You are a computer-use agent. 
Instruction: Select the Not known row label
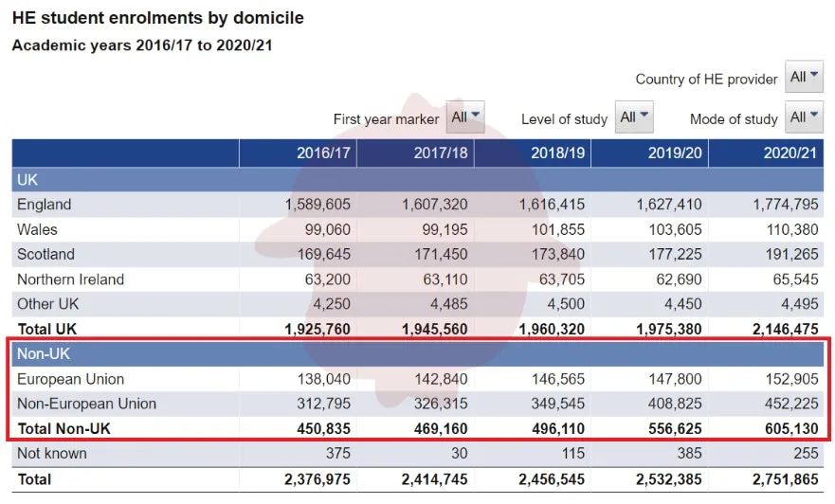(51, 454)
